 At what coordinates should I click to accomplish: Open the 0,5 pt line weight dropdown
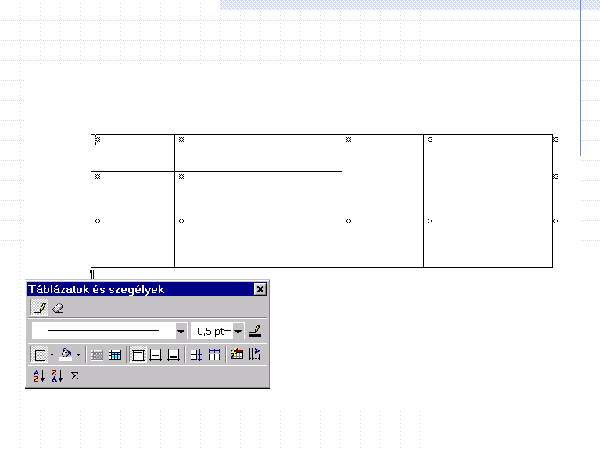(x=238, y=330)
